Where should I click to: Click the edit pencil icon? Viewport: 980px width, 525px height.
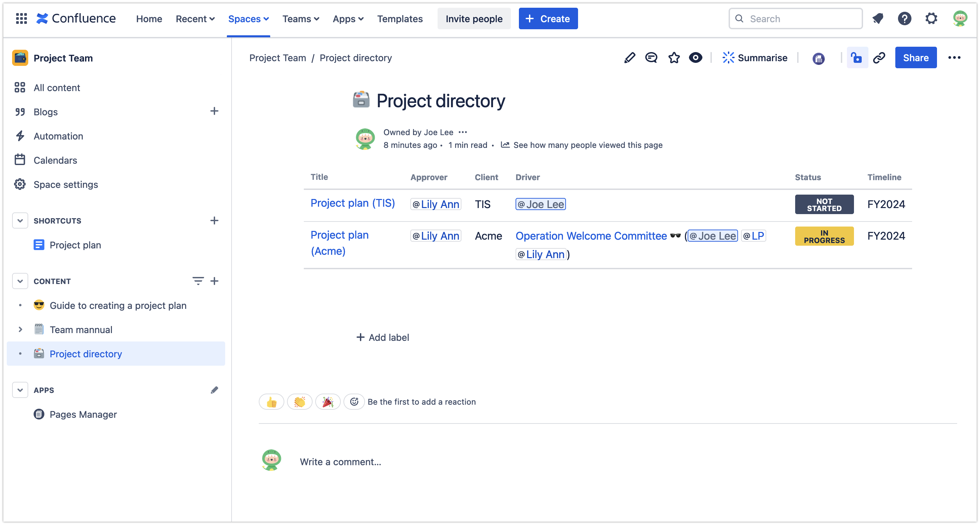[x=629, y=58]
